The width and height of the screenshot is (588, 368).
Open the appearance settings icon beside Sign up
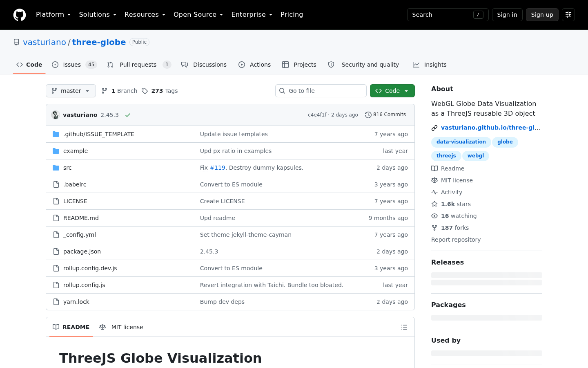tap(568, 15)
